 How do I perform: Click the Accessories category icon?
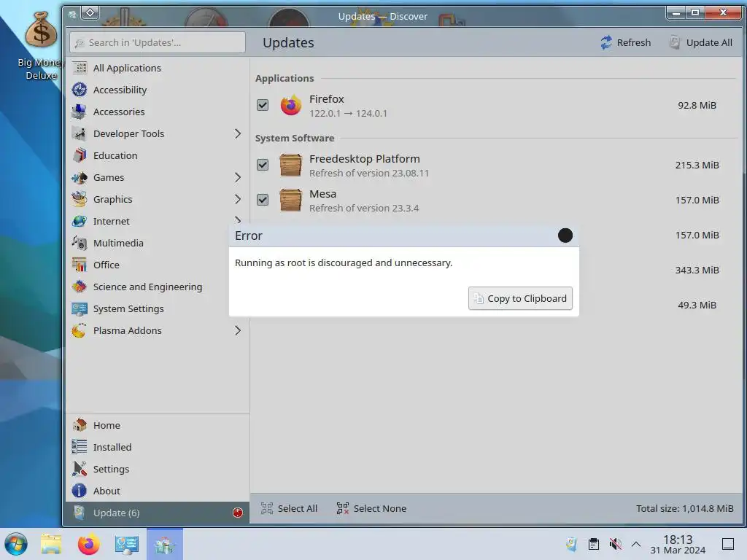click(x=80, y=112)
